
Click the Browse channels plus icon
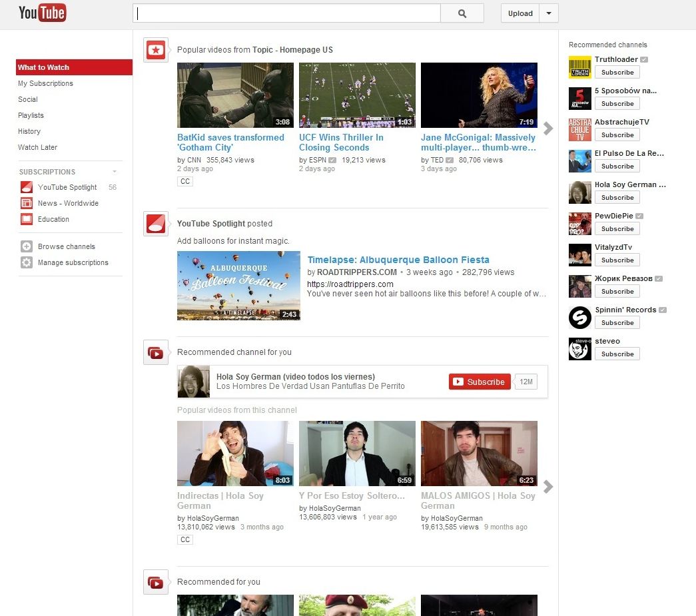27,246
